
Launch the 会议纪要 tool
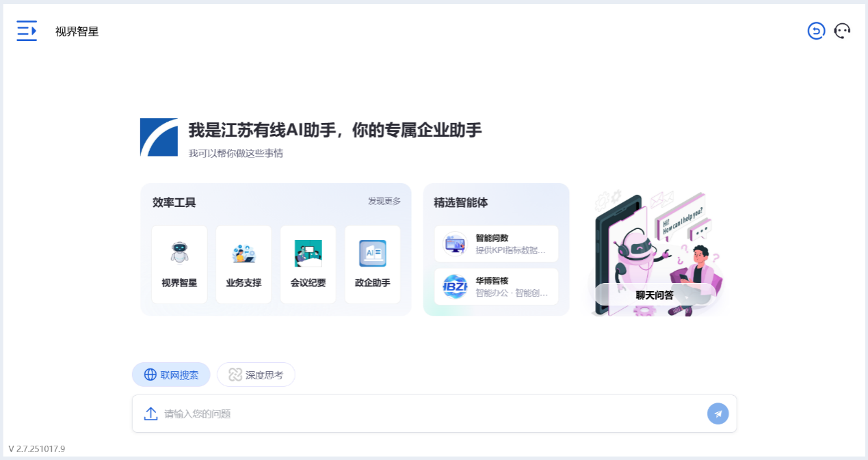308,265
